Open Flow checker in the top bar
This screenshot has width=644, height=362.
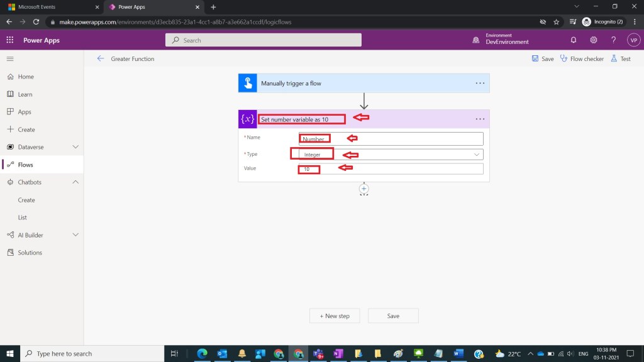582,58
